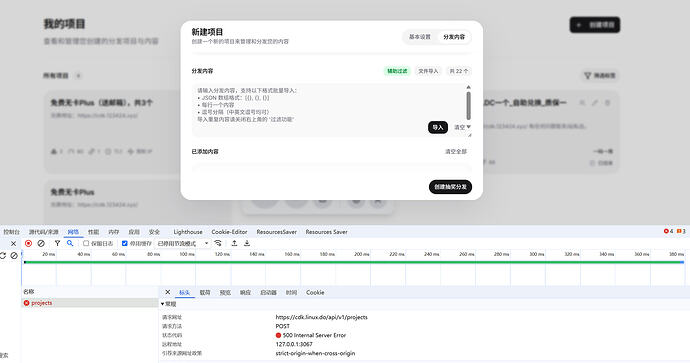Open the throttling mode dropdown

(183, 243)
